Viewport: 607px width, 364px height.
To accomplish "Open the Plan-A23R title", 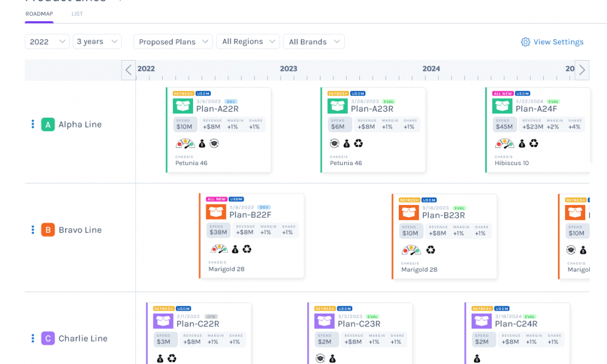I will [x=372, y=109].
